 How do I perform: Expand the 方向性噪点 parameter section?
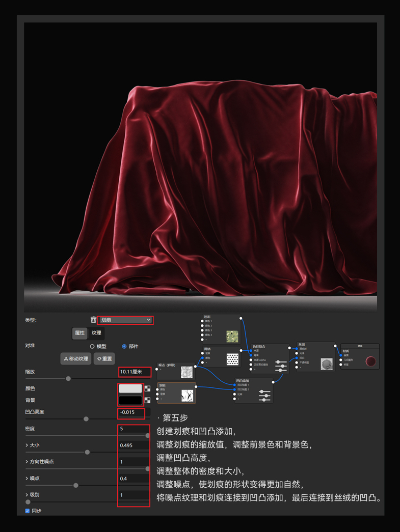[x=27, y=462]
